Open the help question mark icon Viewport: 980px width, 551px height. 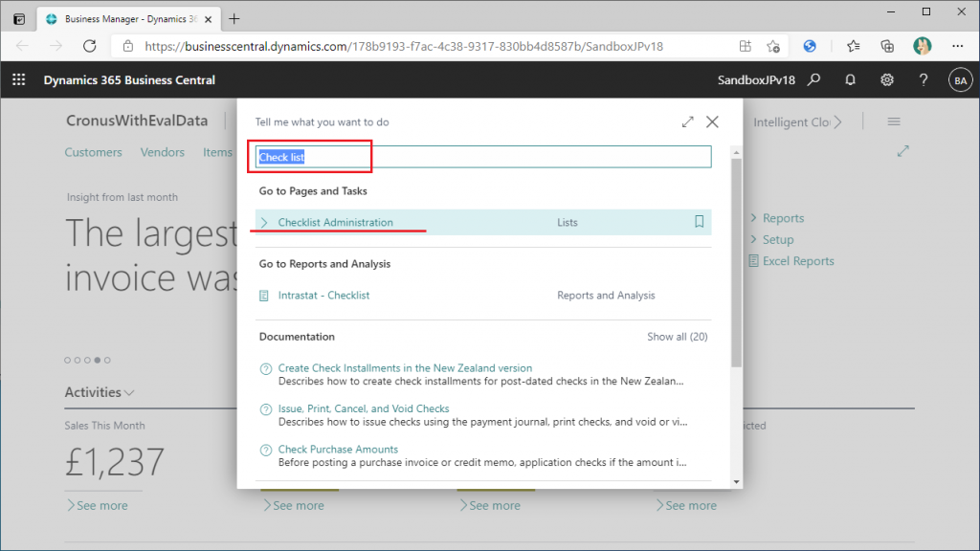point(924,80)
